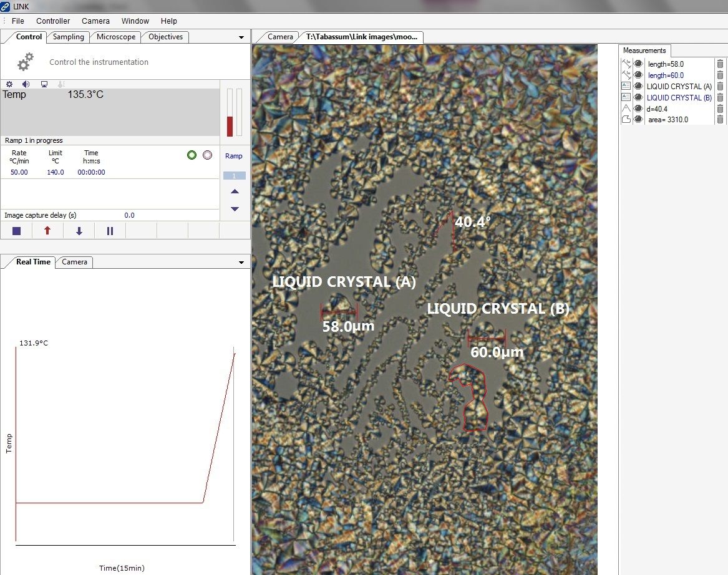
Task: Edit the Time value 00:00:00
Action: pos(92,172)
